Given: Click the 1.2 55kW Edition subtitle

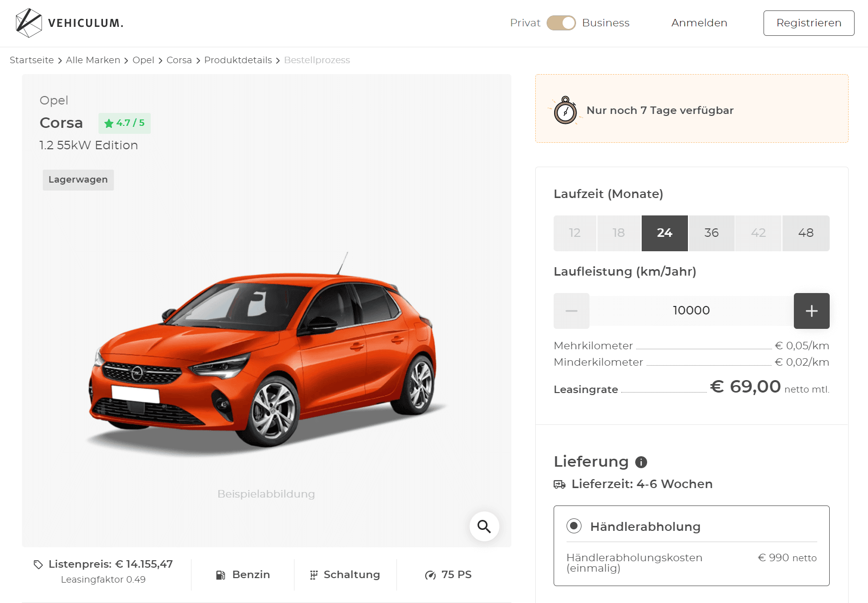Looking at the screenshot, I should coord(89,145).
